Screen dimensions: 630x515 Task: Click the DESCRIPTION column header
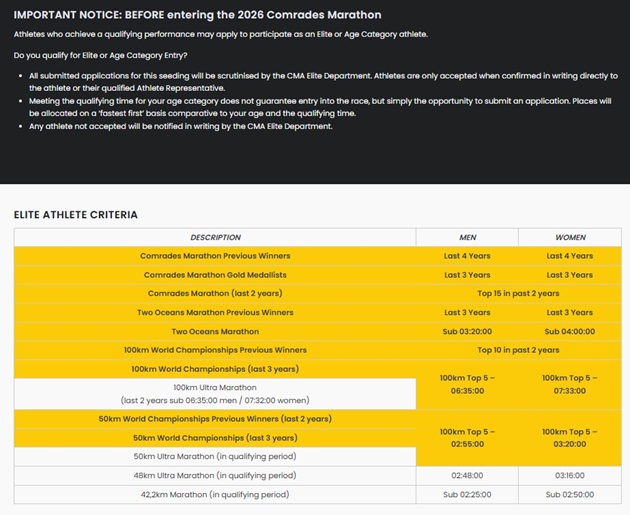pos(215,237)
